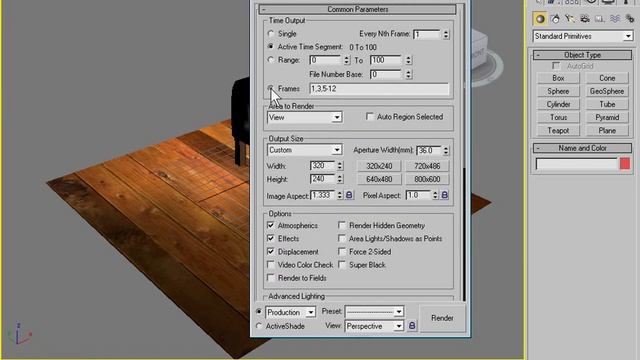Create a Tube primitive

click(x=607, y=104)
